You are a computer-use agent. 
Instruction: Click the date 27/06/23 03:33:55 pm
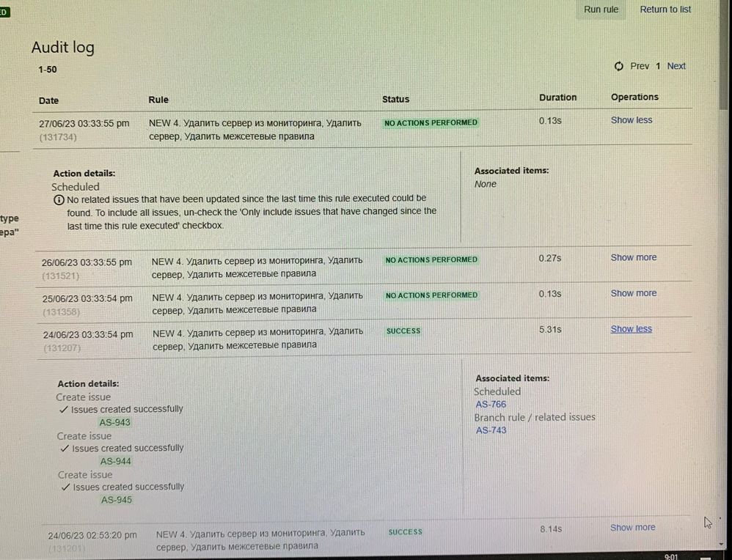pos(84,124)
